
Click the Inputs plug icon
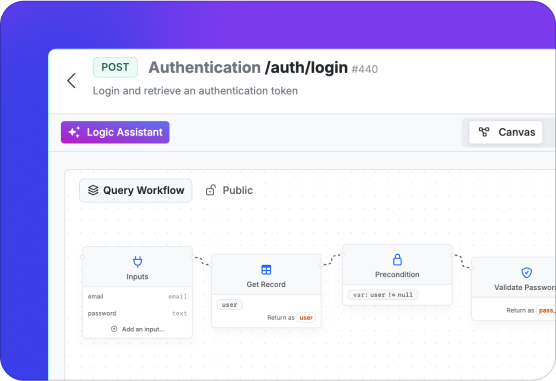[138, 261]
